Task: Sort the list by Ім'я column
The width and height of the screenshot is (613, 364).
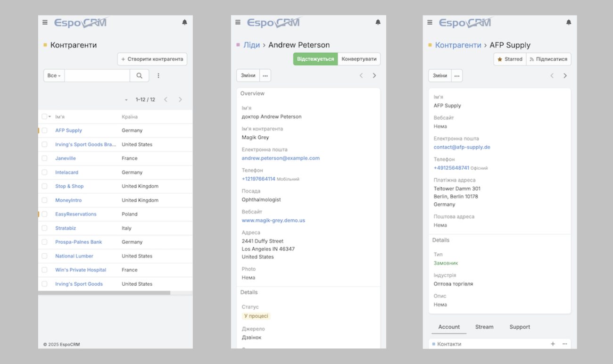Action: 60,117
